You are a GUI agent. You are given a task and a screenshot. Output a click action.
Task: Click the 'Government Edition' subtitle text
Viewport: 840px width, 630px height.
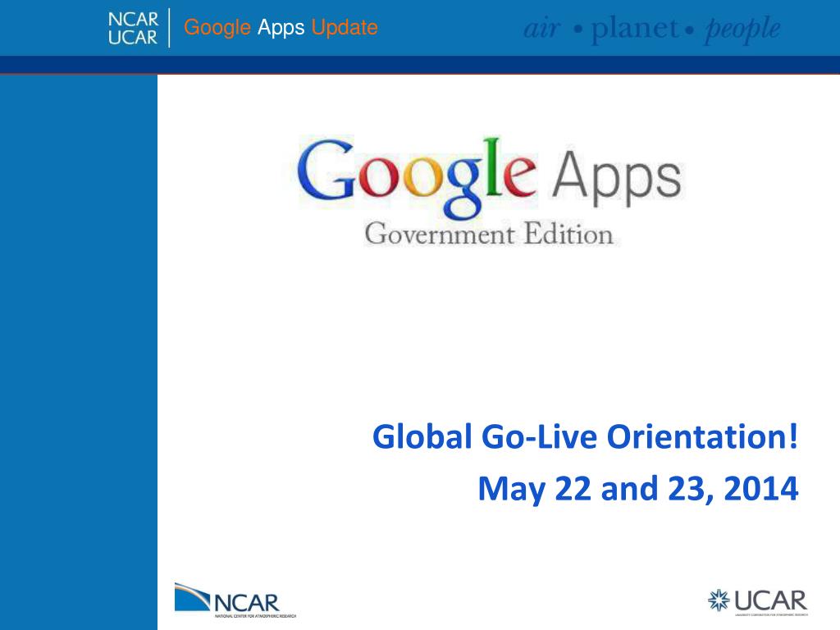click(489, 234)
